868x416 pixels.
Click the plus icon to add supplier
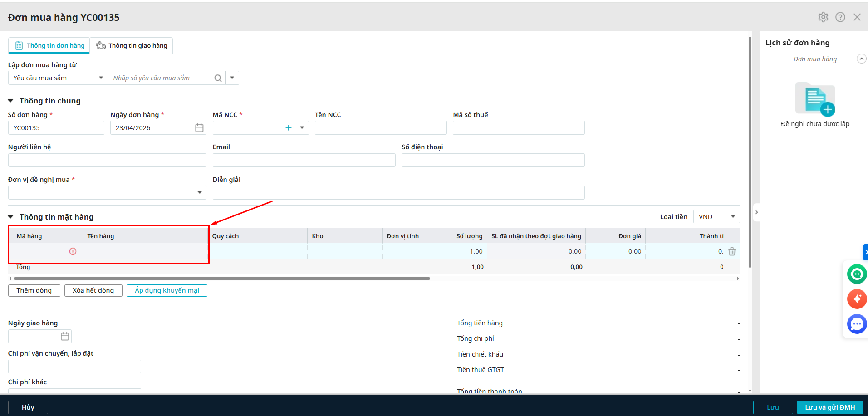click(288, 128)
